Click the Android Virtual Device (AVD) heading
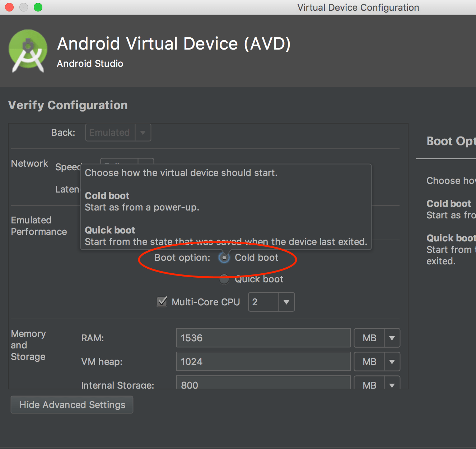Screen dimensions: 476x449 click(x=174, y=44)
